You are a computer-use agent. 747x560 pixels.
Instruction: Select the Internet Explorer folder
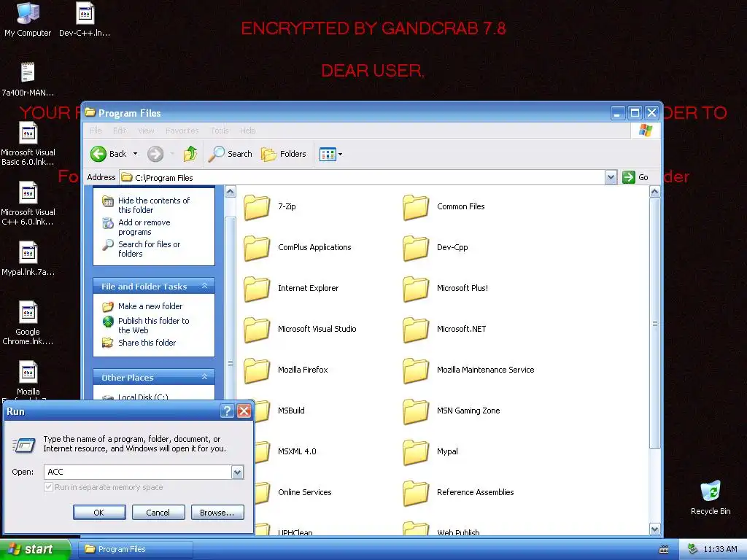click(x=290, y=289)
